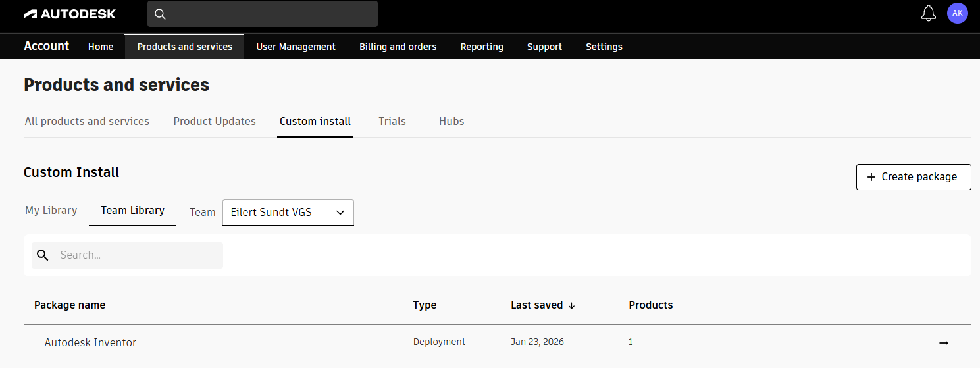Go to Billing and orders
Image resolution: width=980 pixels, height=368 pixels.
point(398,47)
